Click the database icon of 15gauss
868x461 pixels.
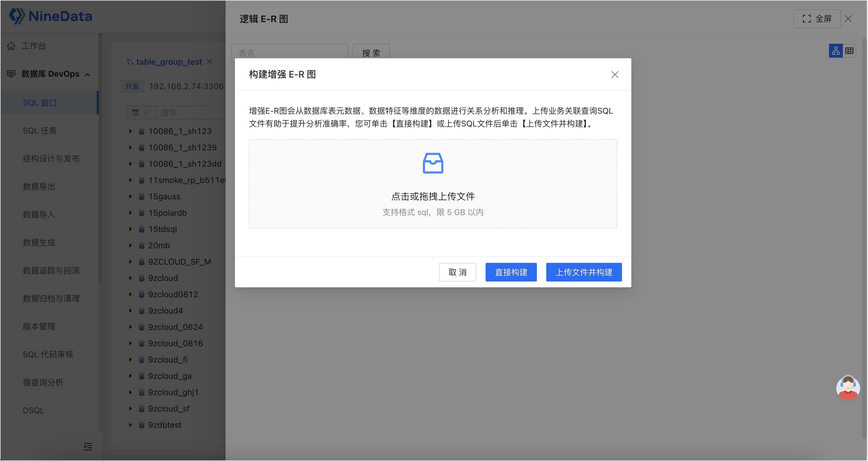142,196
